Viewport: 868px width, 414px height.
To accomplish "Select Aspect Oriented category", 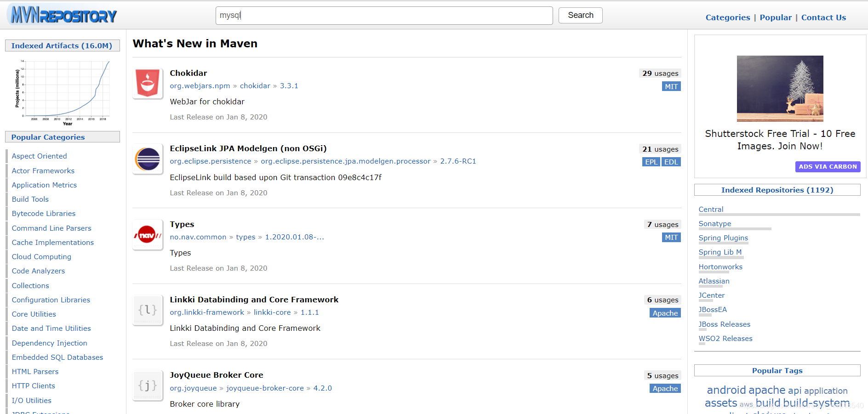I will click(39, 156).
